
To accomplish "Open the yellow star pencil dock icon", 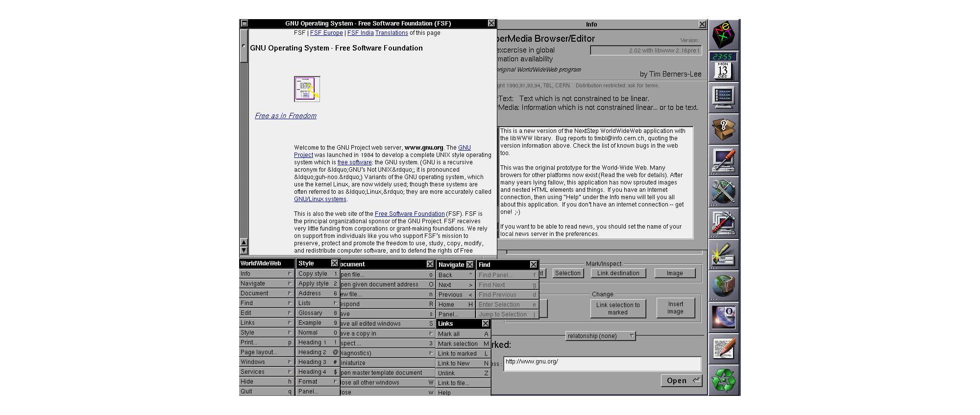I will [724, 255].
